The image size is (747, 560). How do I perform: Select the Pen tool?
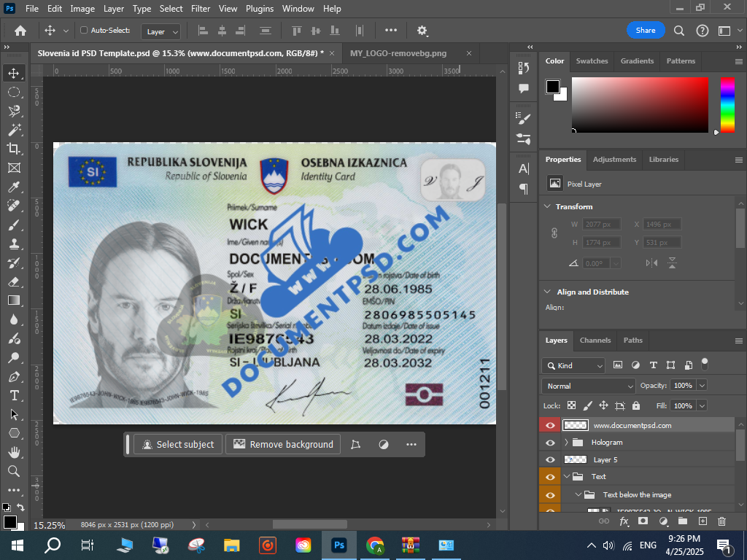coord(14,377)
